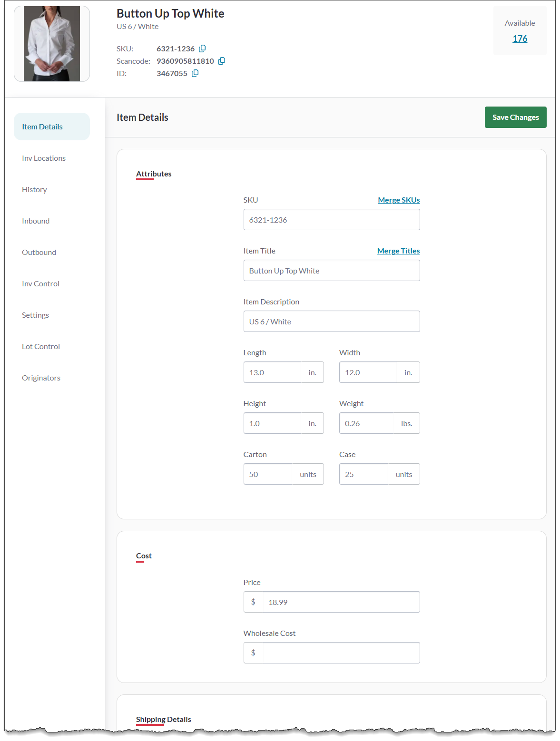The height and width of the screenshot is (741, 560).
Task: Copy the item ID 3467055
Action: (195, 73)
